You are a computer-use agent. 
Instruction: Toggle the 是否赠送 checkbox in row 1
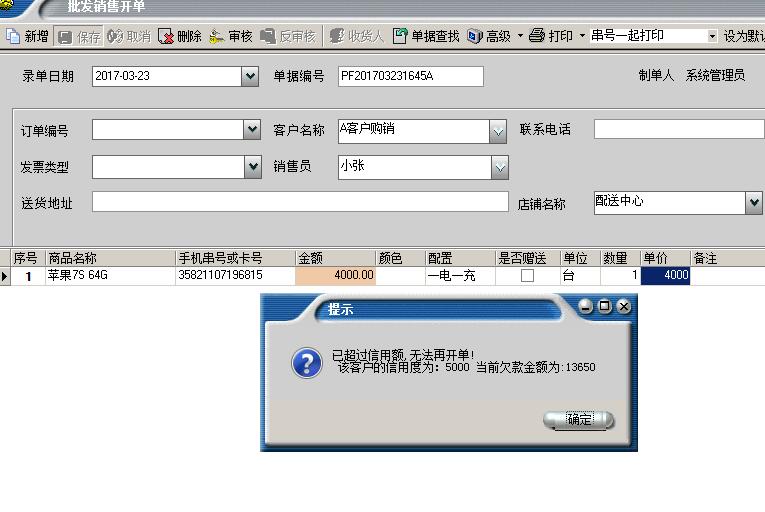coord(527,276)
